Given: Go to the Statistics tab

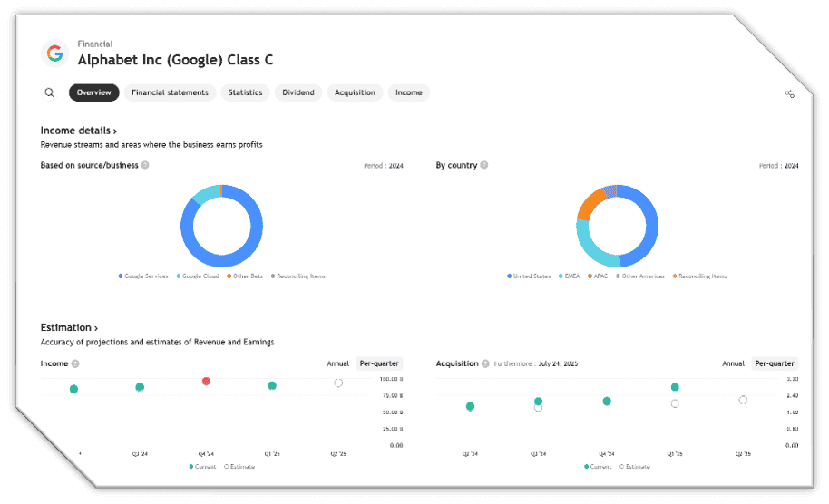Looking at the screenshot, I should coord(245,92).
